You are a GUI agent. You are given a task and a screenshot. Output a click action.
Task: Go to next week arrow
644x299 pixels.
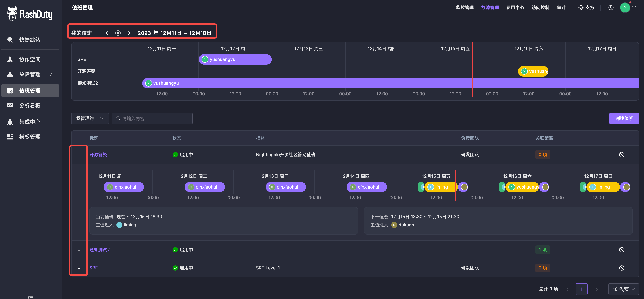[x=129, y=33]
